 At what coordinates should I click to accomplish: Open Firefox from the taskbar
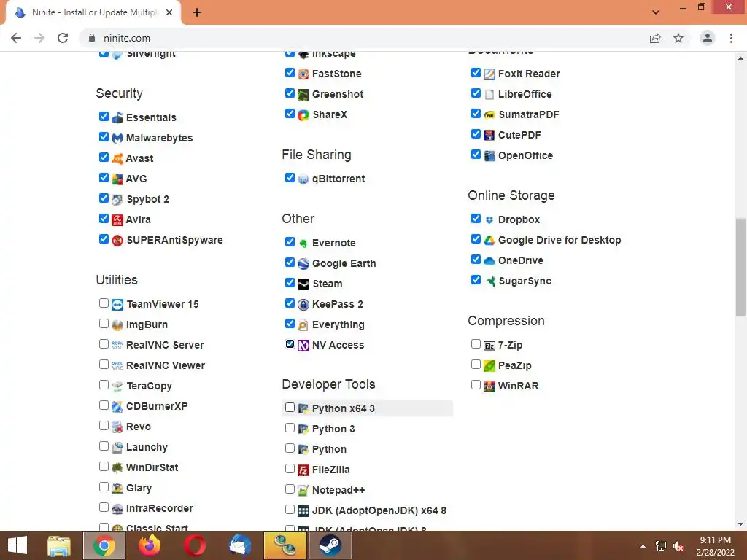pyautogui.click(x=150, y=545)
